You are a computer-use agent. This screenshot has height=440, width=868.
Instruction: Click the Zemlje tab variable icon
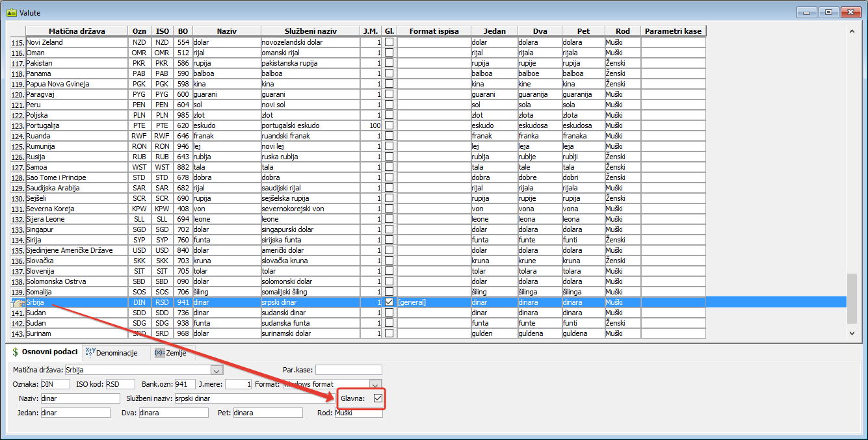tap(159, 353)
